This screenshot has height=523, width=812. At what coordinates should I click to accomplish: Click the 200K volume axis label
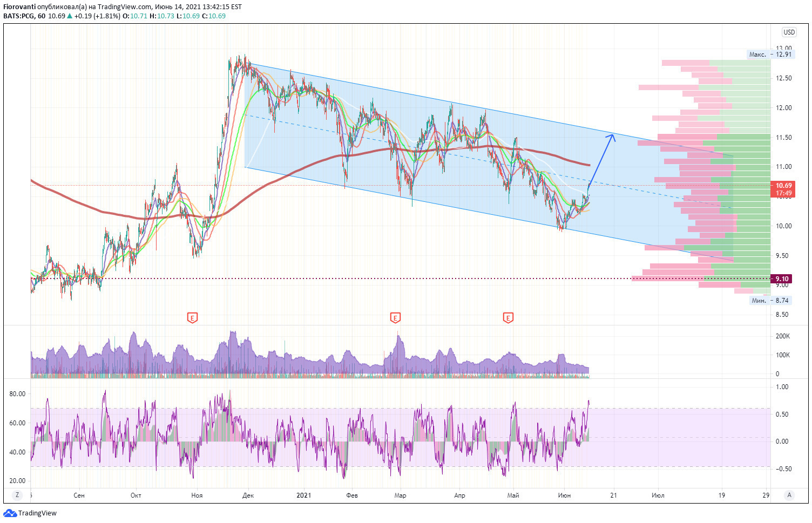[x=783, y=336]
